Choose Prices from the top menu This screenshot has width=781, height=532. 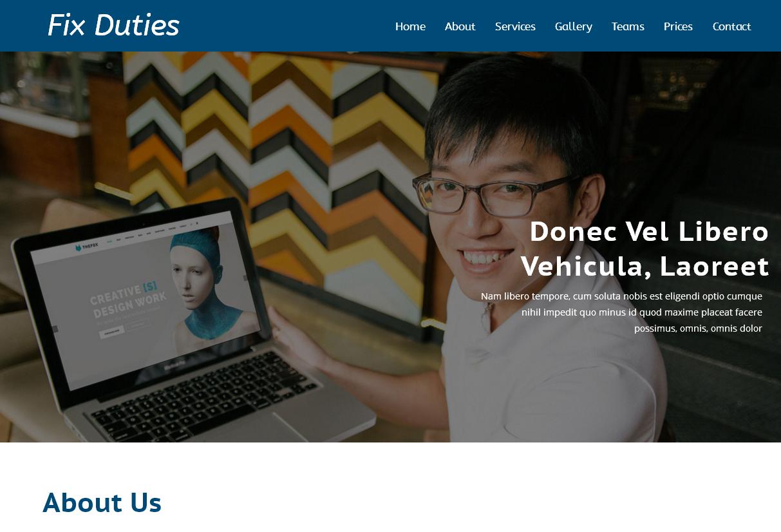(x=678, y=26)
